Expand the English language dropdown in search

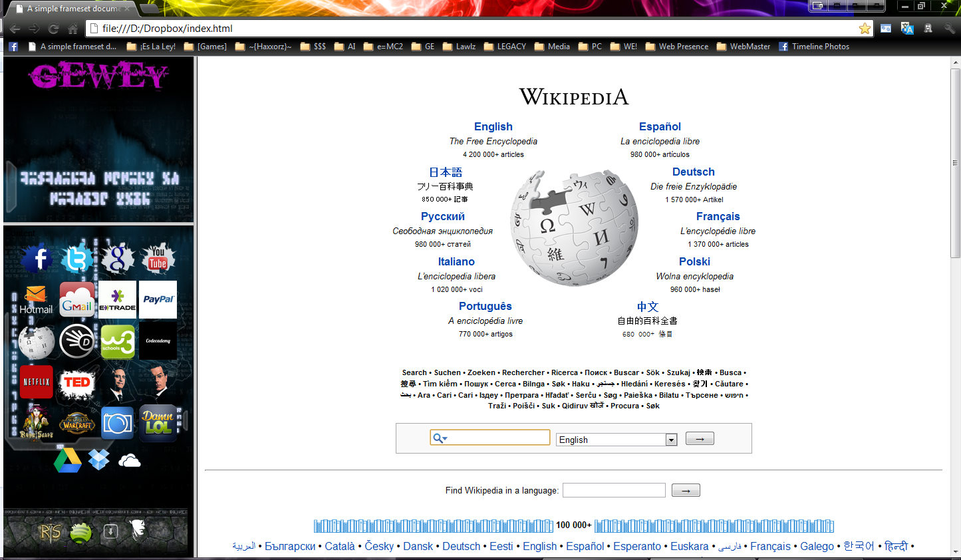tap(672, 440)
